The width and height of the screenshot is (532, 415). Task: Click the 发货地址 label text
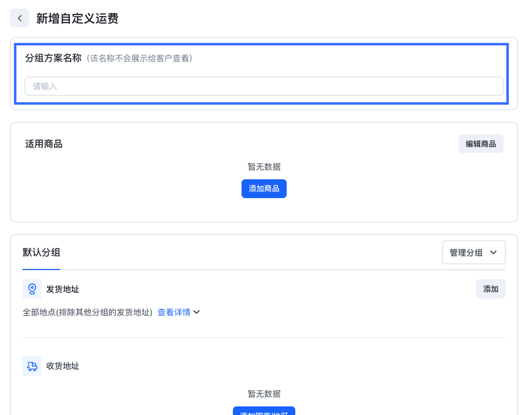click(63, 289)
